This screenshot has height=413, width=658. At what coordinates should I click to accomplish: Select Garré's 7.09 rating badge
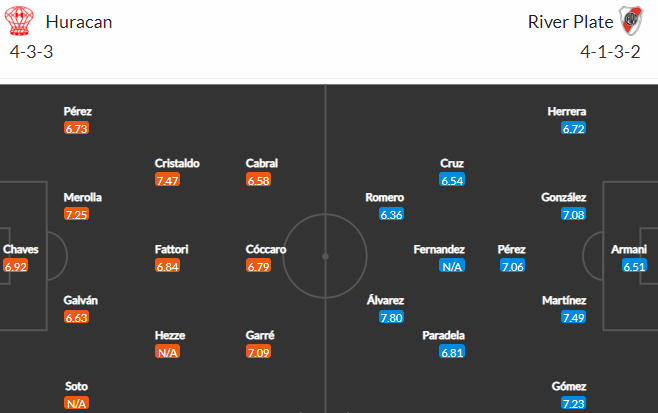click(258, 353)
